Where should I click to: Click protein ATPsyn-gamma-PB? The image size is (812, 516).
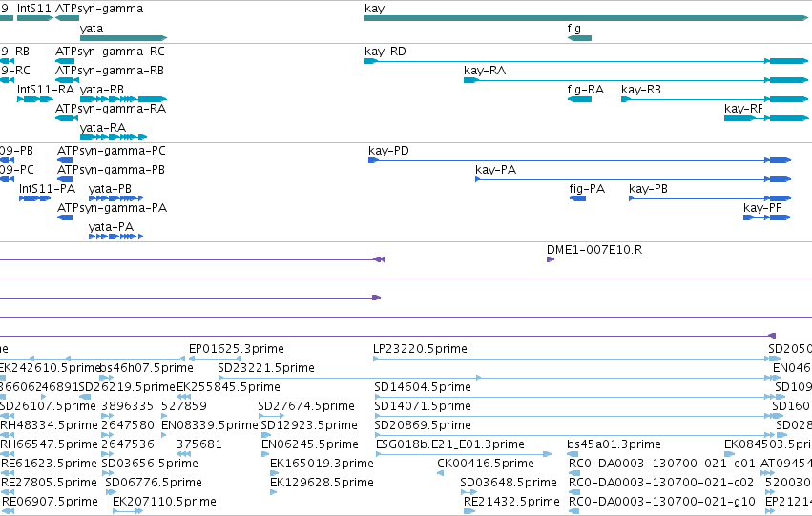click(x=65, y=179)
